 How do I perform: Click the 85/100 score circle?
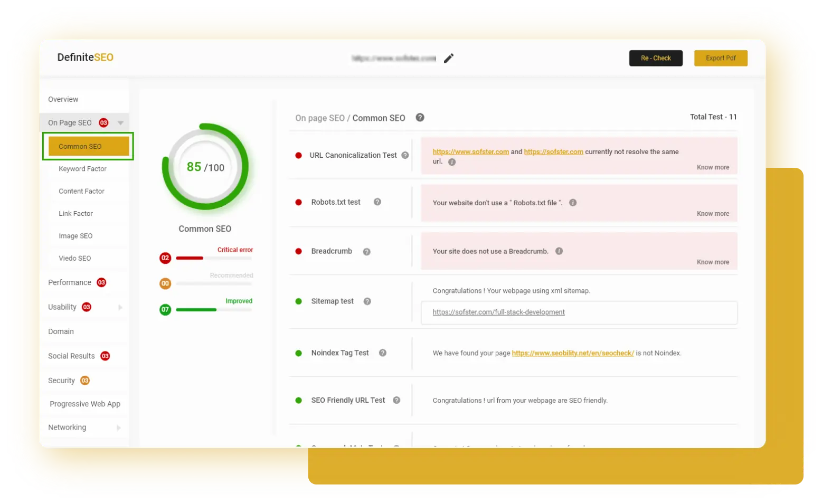(x=205, y=167)
